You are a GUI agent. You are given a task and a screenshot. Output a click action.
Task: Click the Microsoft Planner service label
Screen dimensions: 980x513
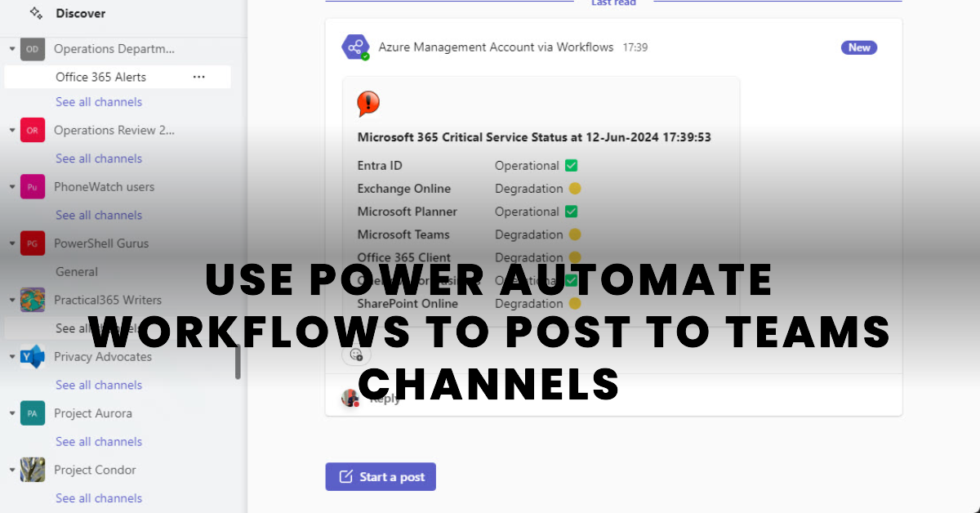[x=408, y=212]
